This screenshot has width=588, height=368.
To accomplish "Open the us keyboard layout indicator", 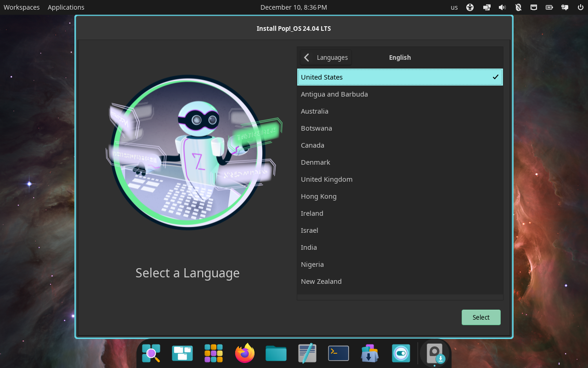I will click(x=454, y=7).
